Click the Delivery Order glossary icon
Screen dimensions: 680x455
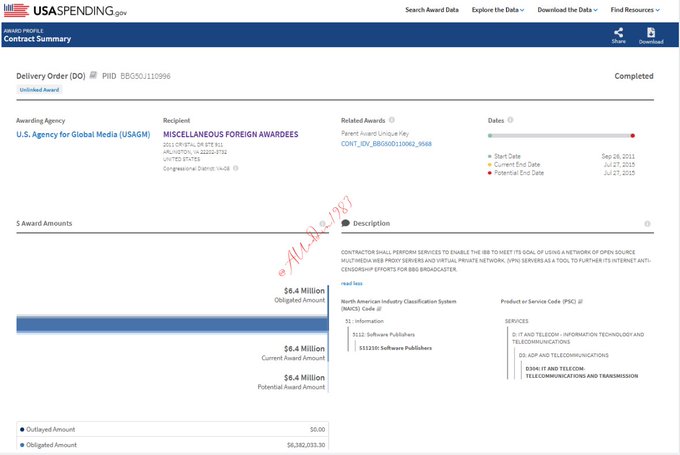click(x=94, y=76)
